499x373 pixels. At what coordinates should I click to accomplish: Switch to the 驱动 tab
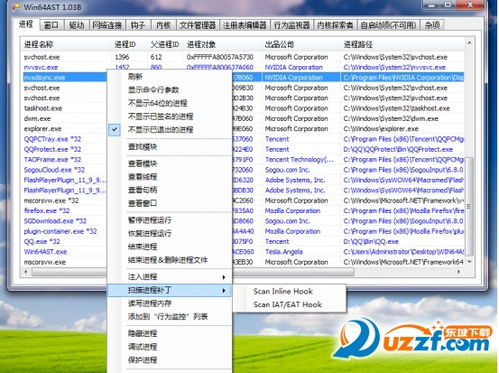tap(76, 25)
